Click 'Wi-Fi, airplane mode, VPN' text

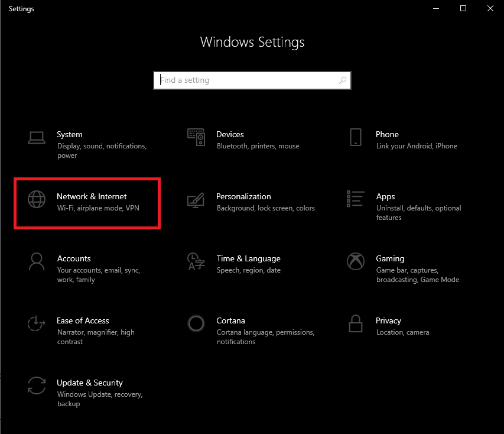98,208
